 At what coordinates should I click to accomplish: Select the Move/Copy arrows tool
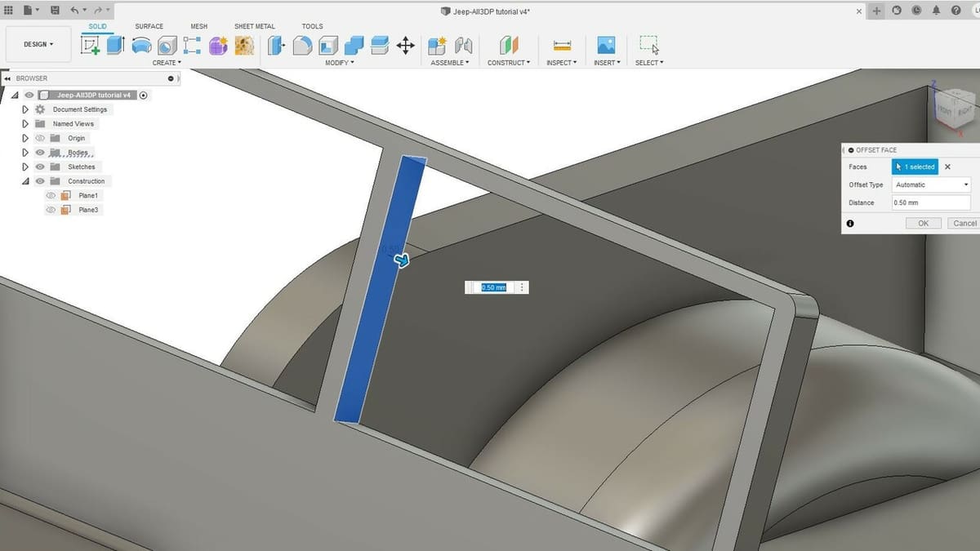[406, 45]
